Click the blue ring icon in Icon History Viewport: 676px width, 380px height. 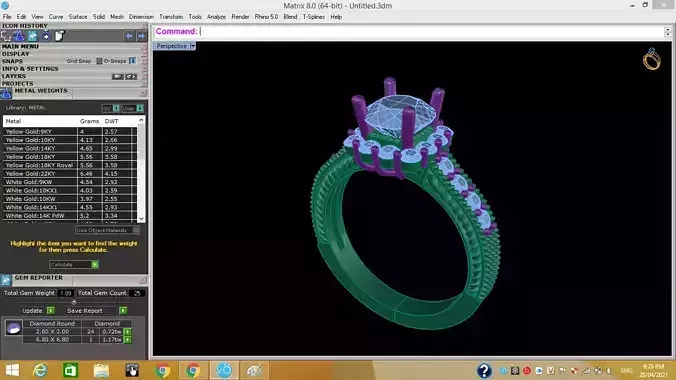pyautogui.click(x=46, y=36)
